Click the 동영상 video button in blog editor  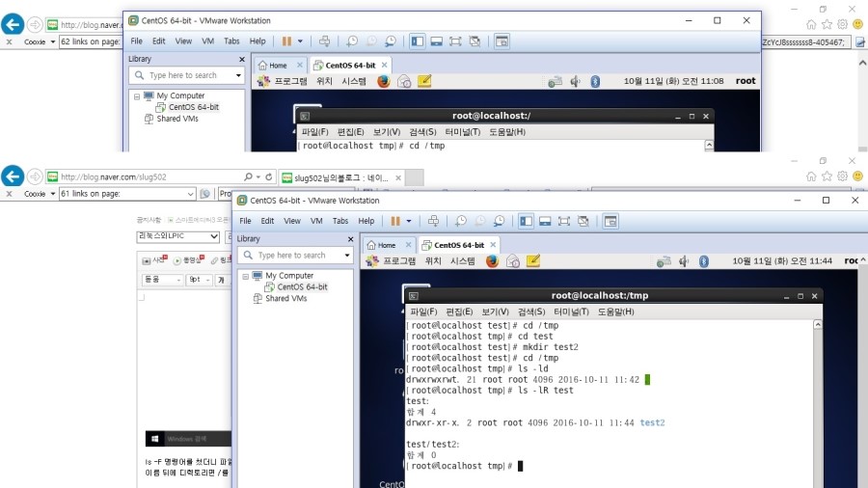189,260
